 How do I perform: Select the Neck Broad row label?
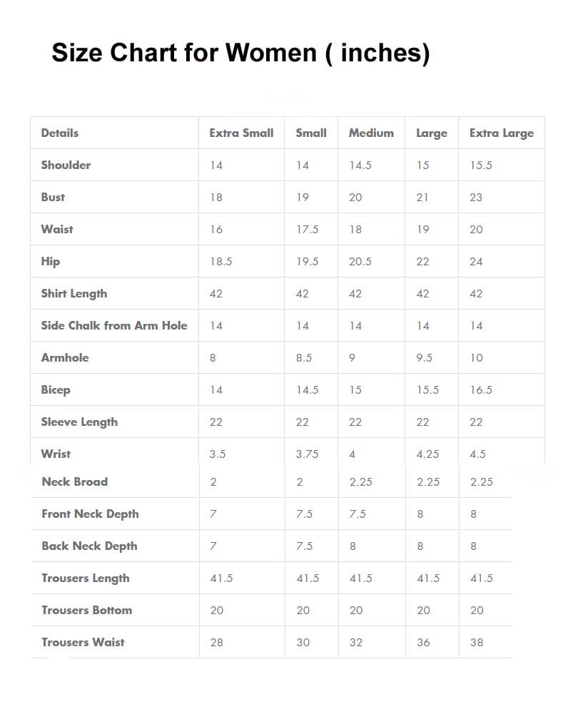pyautogui.click(x=75, y=481)
